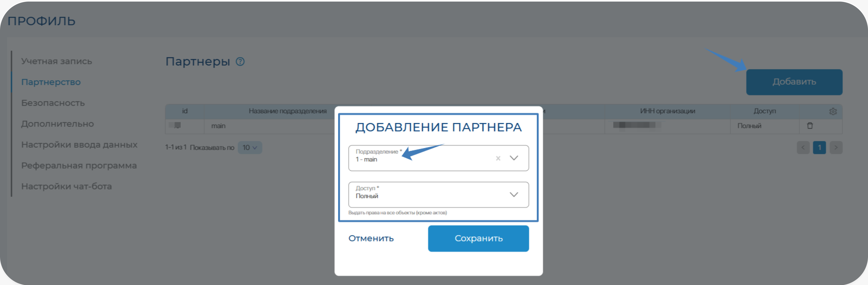Expand the Доступ dropdown chevron
This screenshot has width=868, height=285.
coord(514,195)
